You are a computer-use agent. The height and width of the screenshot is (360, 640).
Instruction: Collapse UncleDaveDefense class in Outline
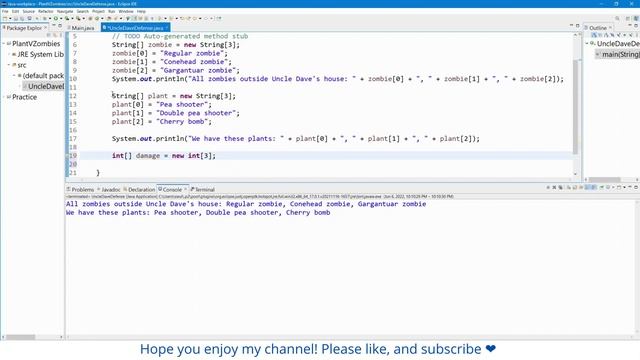coord(587,43)
